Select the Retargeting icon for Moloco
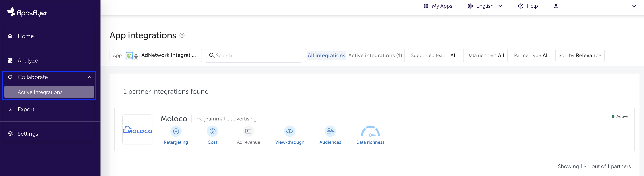This screenshot has height=176, width=644. click(x=176, y=131)
